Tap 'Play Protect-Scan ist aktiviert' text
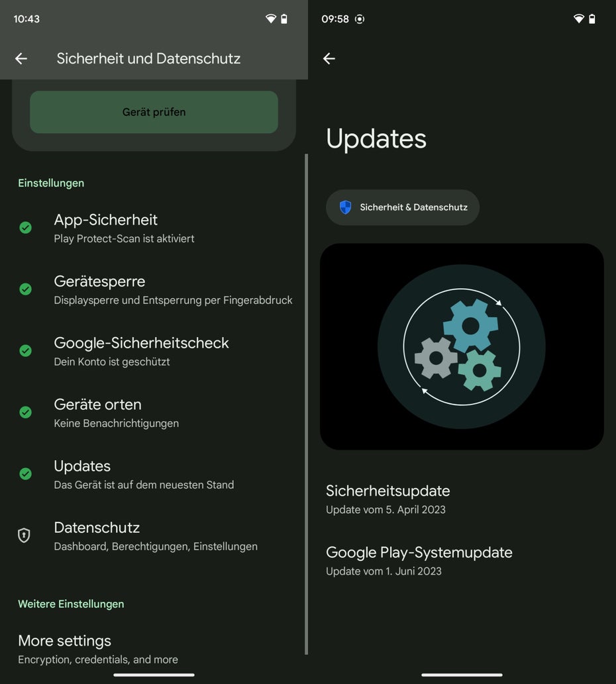 click(x=124, y=238)
